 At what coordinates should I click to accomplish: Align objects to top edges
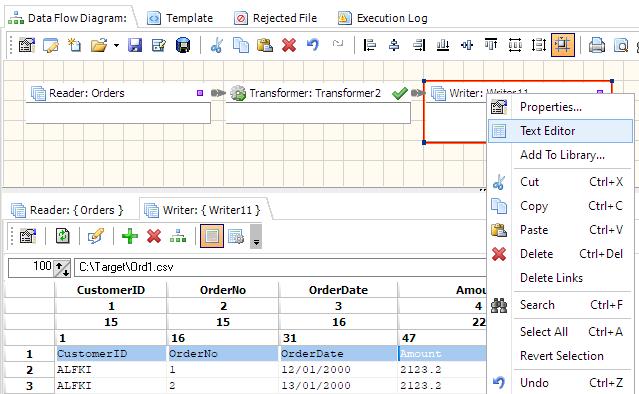tap(491, 44)
